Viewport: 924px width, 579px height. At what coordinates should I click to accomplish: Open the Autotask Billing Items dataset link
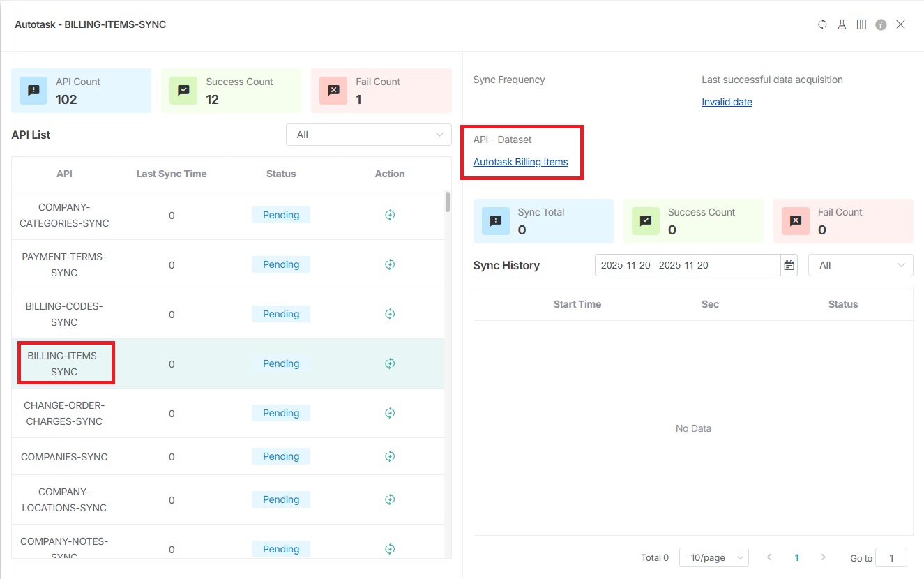point(521,161)
